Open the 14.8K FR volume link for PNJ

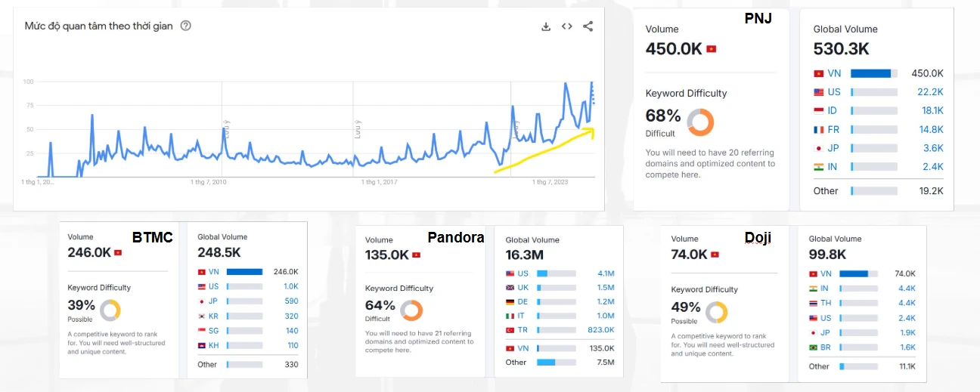pyautogui.click(x=931, y=129)
